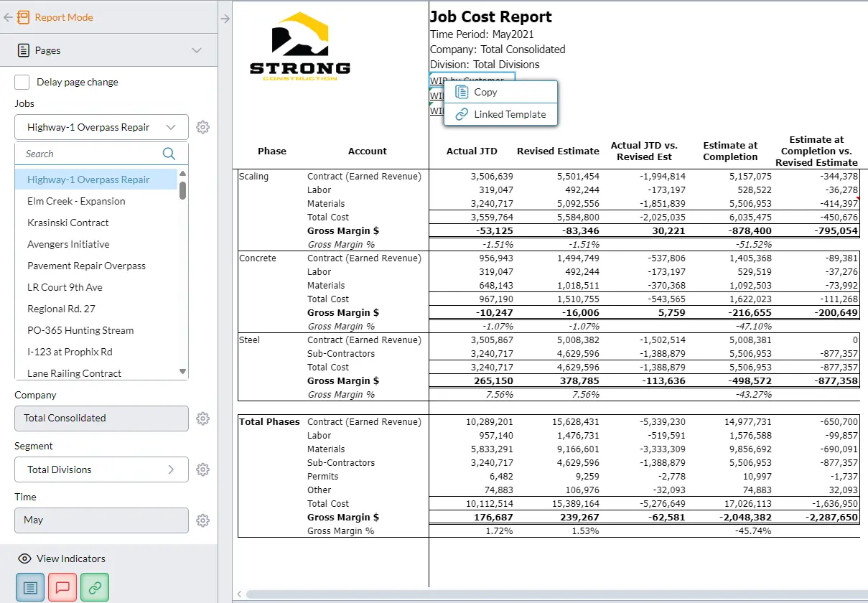Viewport: 868px width, 603px height.
Task: Click the Linked Template chain icon
Action: 462,114
